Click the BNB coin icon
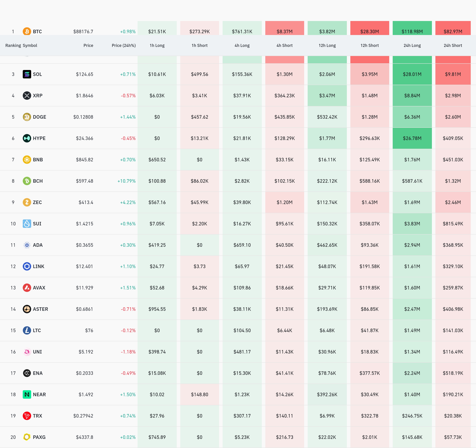 point(27,159)
